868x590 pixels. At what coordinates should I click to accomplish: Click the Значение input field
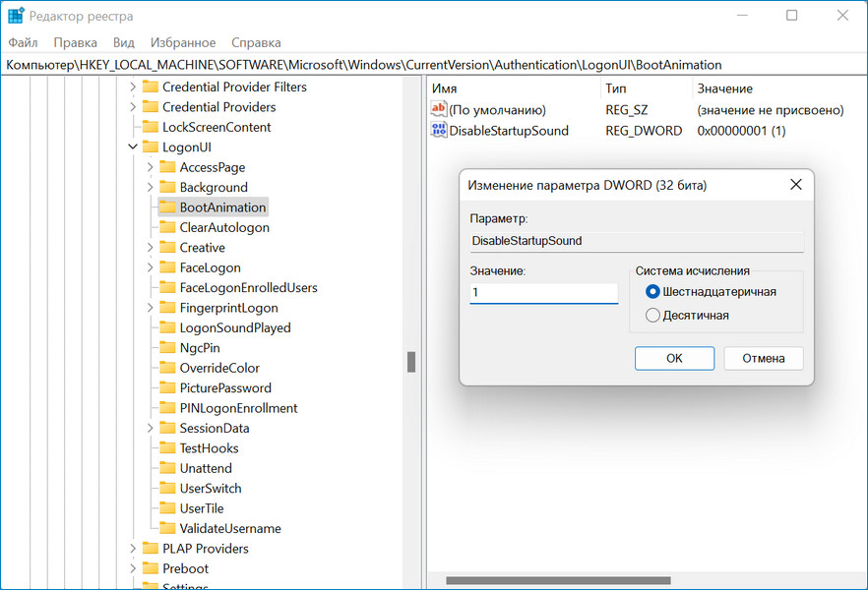543,293
